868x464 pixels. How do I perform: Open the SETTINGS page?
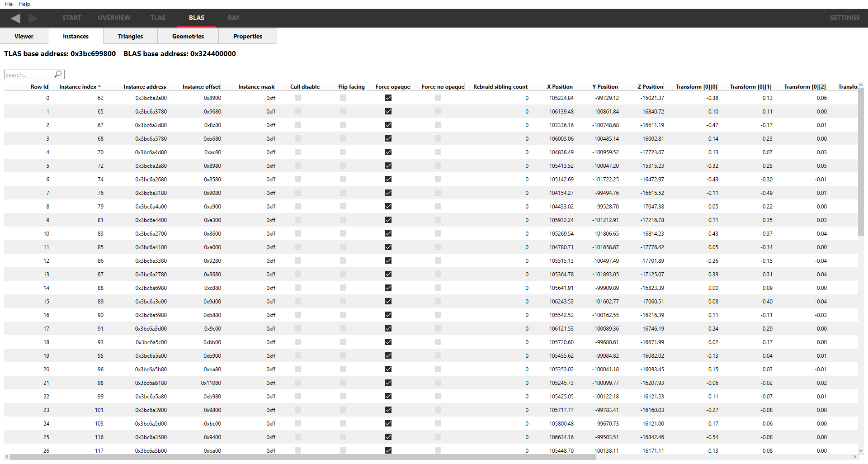844,18
